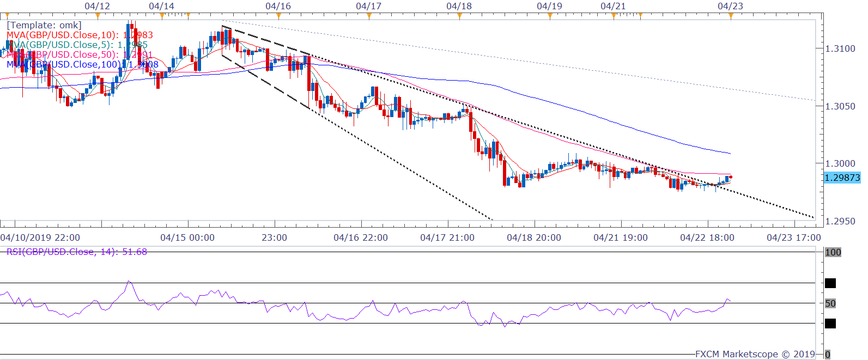Click the RSI(GBP/USD.Close, 14): 51.68 label
Viewport: 868px width, 360px height.
pos(77,252)
